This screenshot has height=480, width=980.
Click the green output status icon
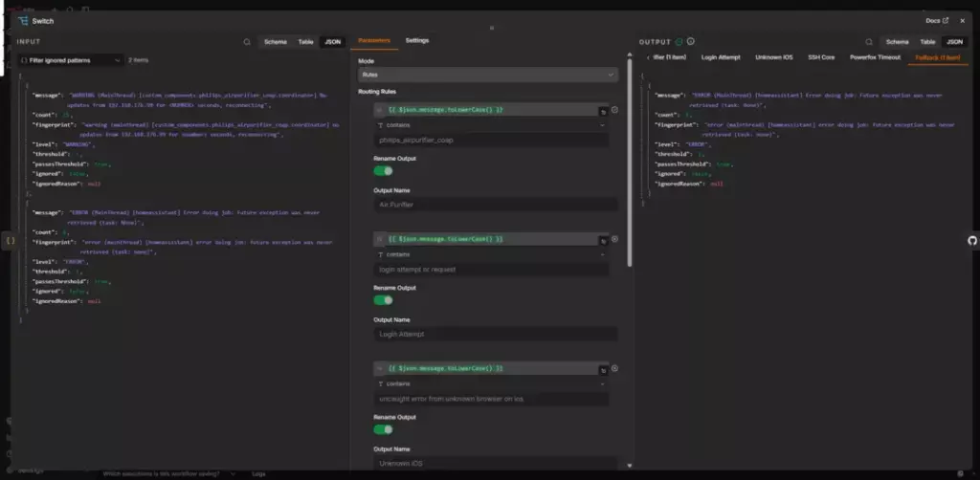(x=679, y=42)
